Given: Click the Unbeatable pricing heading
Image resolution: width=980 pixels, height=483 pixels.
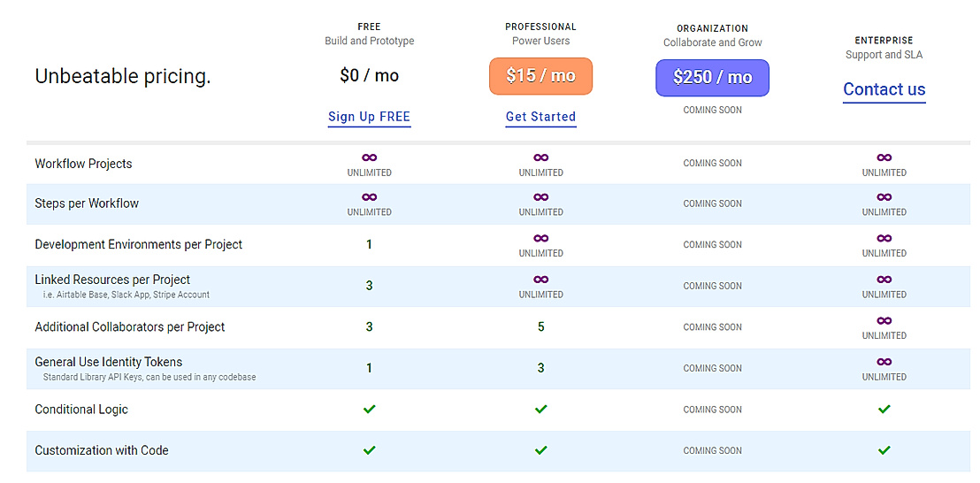Looking at the screenshot, I should click(123, 77).
